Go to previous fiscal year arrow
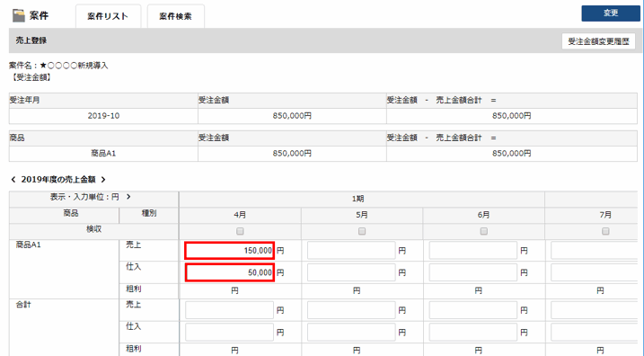This screenshot has height=356, width=644. click(x=13, y=180)
